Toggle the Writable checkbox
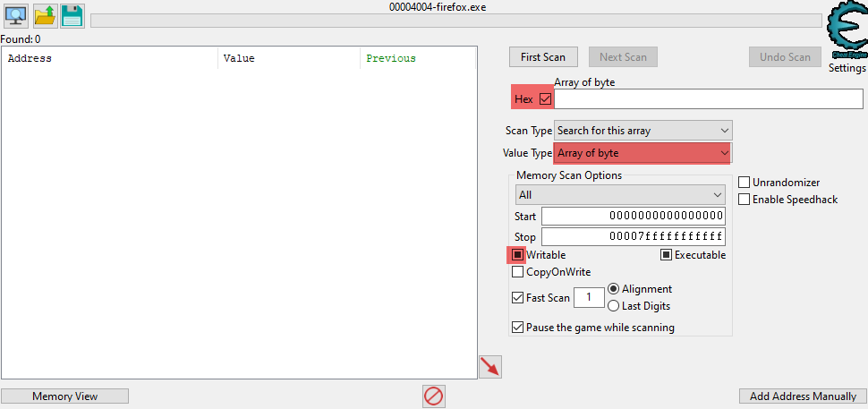This screenshot has width=868, height=409. 517,255
